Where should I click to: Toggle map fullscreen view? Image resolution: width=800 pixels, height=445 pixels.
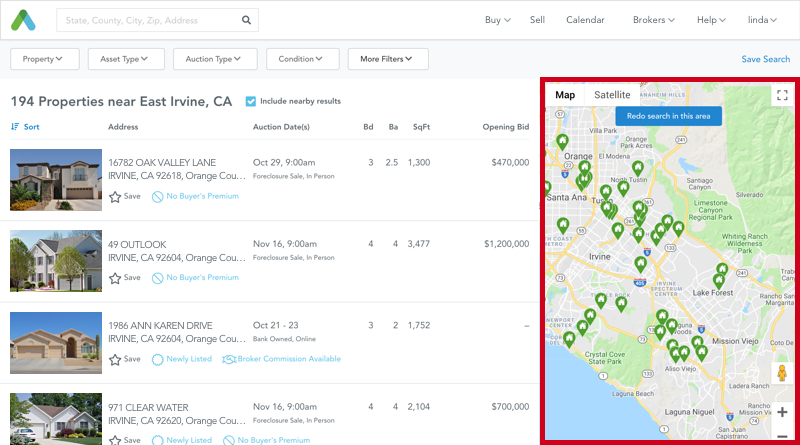point(782,95)
